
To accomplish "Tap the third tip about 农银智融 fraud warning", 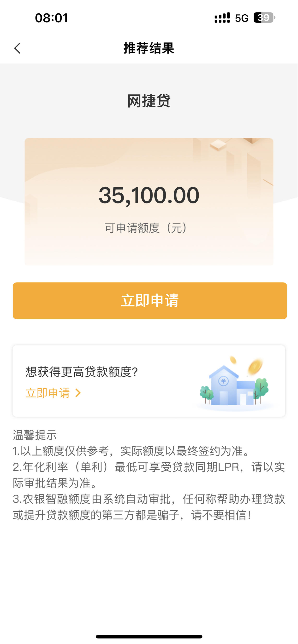I will pos(149,507).
